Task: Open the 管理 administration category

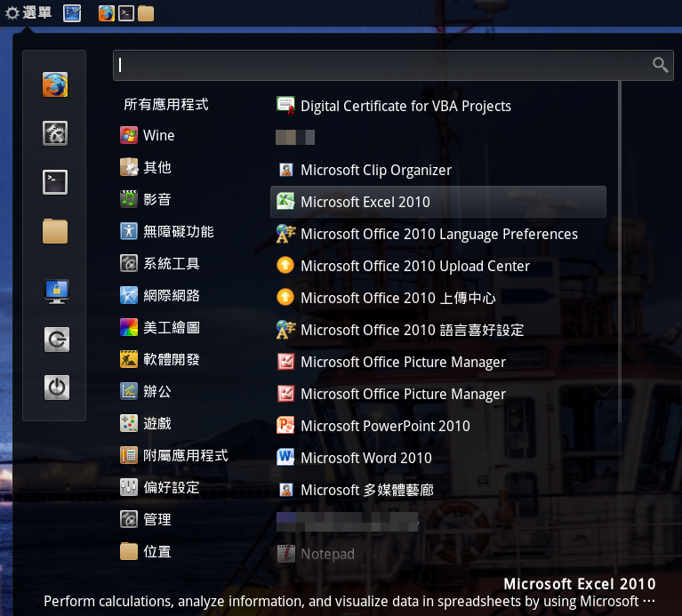Action: click(x=146, y=519)
